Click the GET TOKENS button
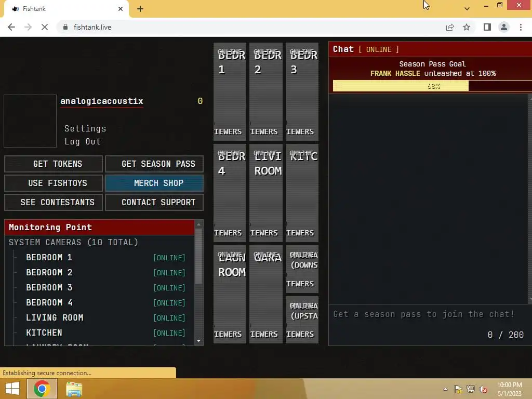 tap(54, 164)
